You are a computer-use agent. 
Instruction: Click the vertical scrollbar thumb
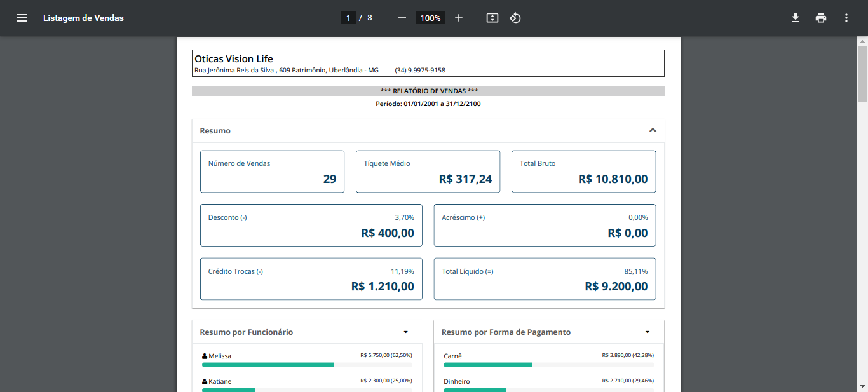pos(862,74)
